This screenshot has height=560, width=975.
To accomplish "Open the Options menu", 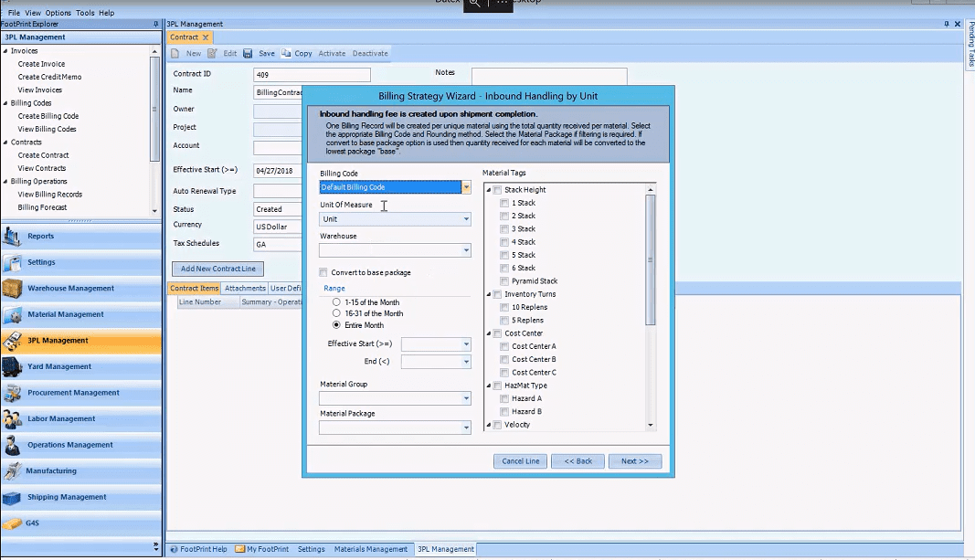I will point(58,13).
